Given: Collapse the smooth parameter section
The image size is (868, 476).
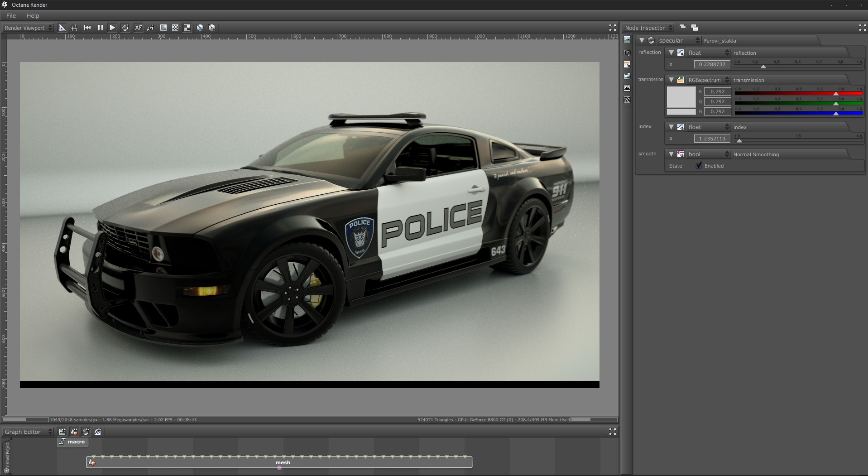Looking at the screenshot, I should pos(671,154).
